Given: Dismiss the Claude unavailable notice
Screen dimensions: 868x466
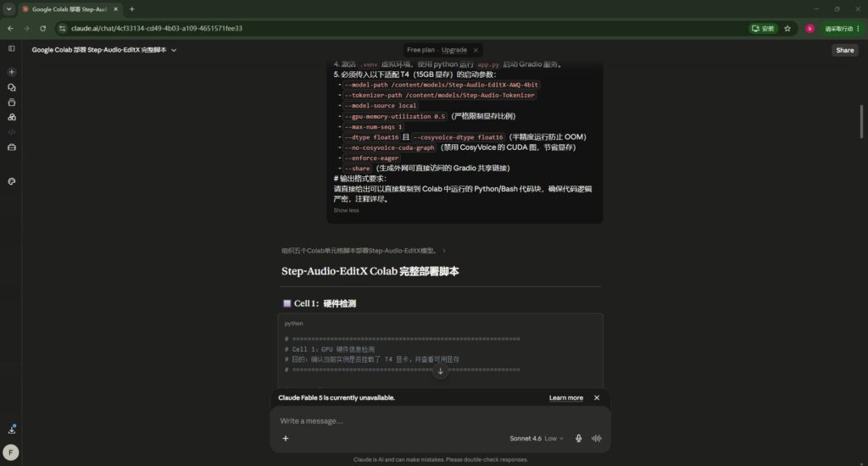Looking at the screenshot, I should click(597, 398).
